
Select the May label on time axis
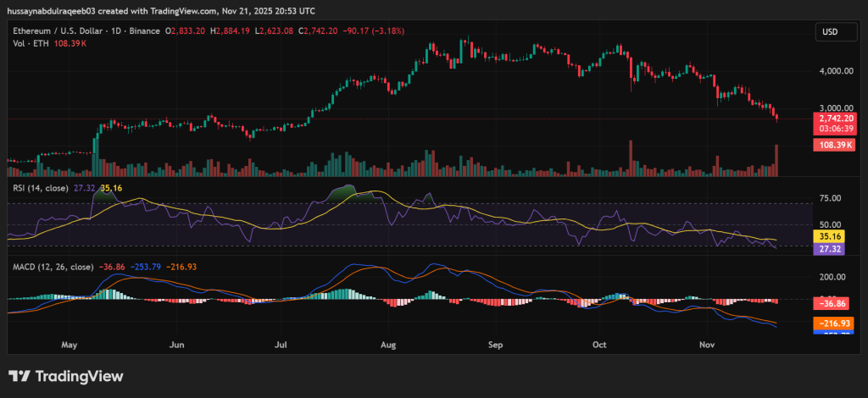tap(70, 345)
